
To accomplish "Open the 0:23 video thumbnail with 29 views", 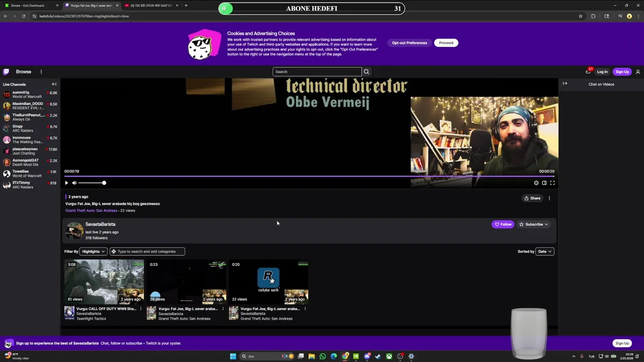I will coord(186,282).
